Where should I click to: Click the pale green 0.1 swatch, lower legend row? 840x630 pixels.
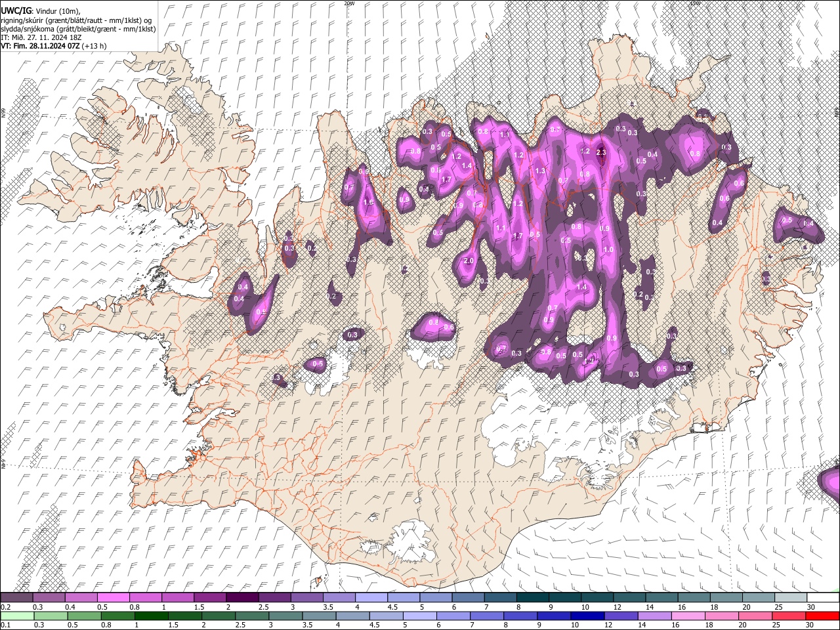(17, 616)
